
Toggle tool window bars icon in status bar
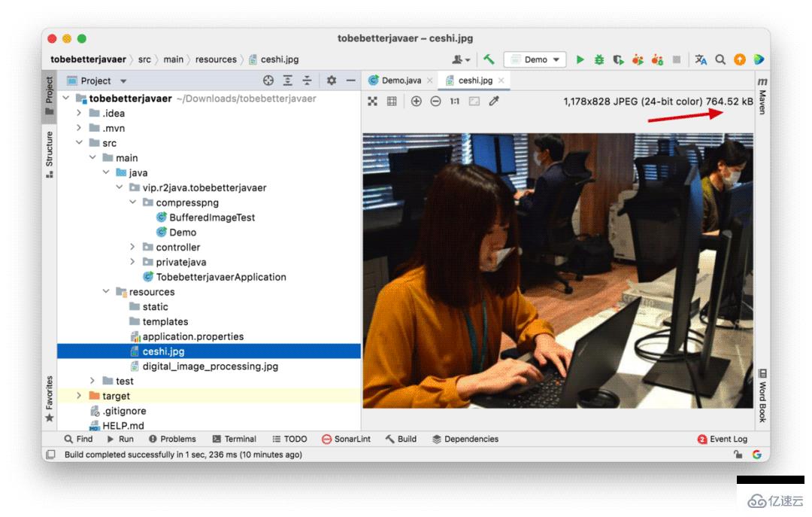[51, 455]
